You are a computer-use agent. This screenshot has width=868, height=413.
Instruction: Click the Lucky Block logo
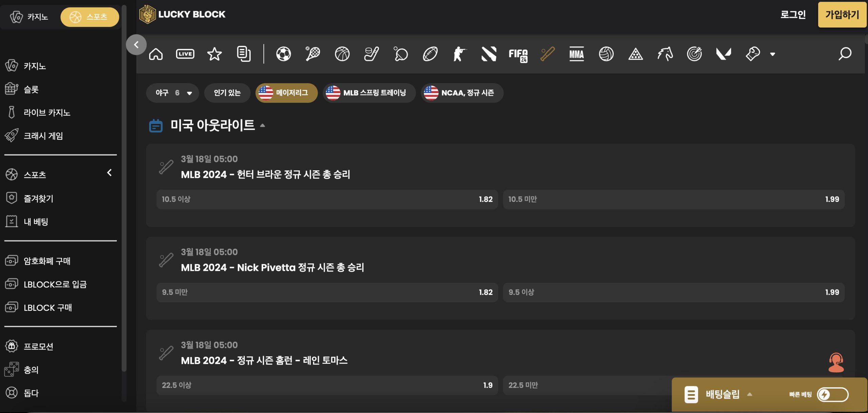182,14
